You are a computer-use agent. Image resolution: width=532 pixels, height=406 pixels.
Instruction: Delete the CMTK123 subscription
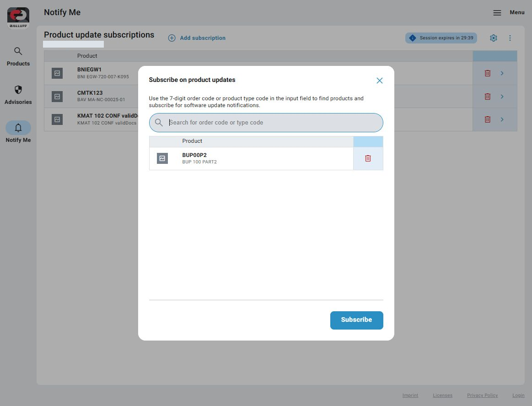click(487, 97)
